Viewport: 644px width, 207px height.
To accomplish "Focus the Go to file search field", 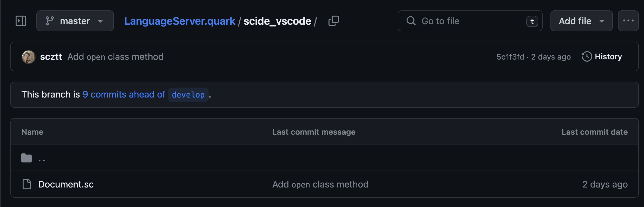I will (x=470, y=21).
